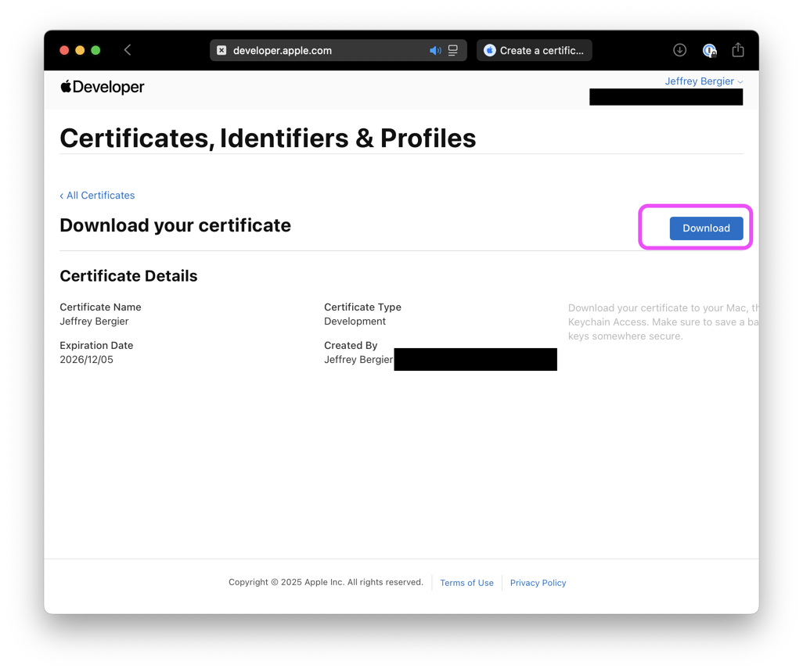Expand the Jeffrey Bergier account menu
Screen dimensions: 803x672
click(703, 81)
